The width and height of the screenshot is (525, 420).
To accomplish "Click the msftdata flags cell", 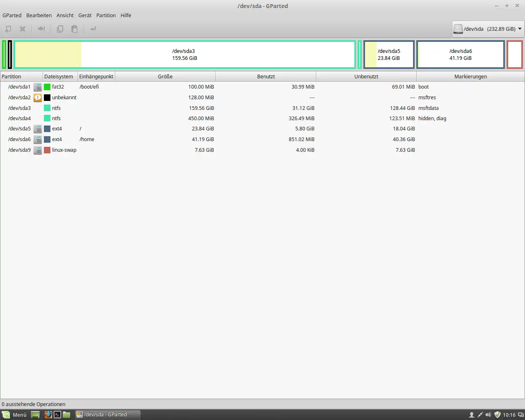I will [429, 108].
